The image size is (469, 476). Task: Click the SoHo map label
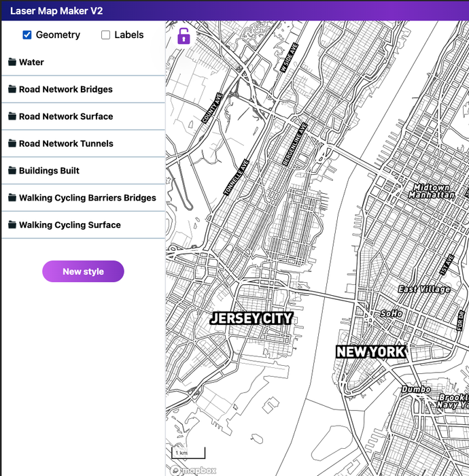[392, 313]
